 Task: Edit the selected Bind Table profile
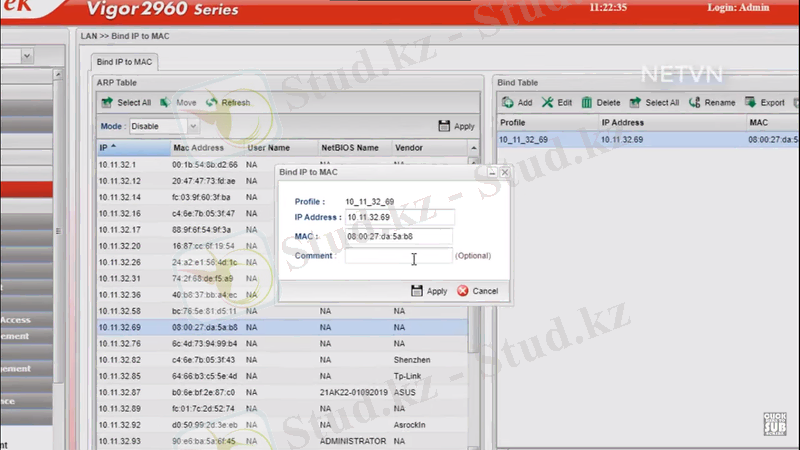[x=557, y=103]
